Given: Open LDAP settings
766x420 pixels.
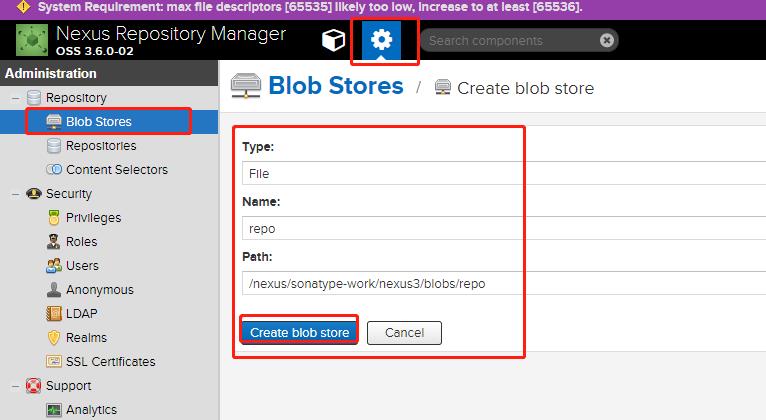Looking at the screenshot, I should pyautogui.click(x=82, y=313).
